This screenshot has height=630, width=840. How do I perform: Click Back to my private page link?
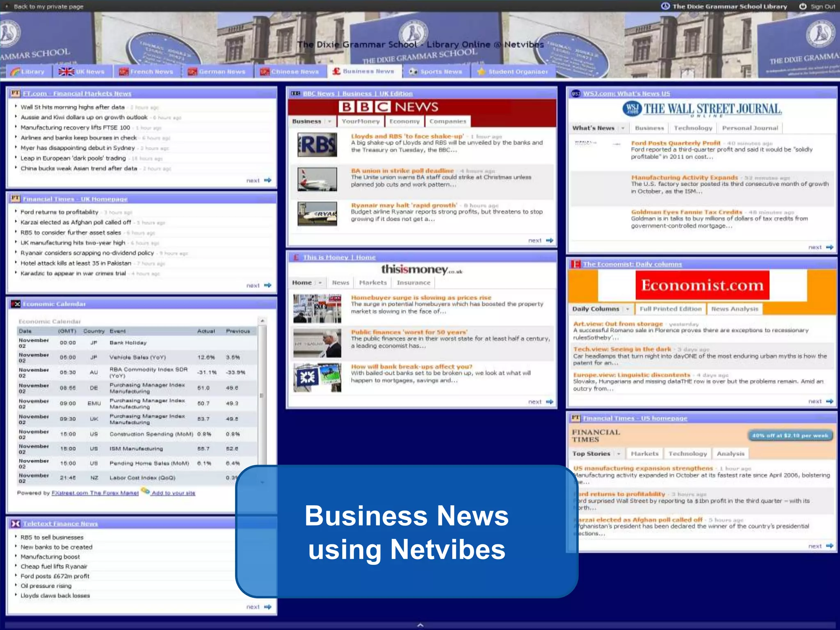(x=48, y=7)
